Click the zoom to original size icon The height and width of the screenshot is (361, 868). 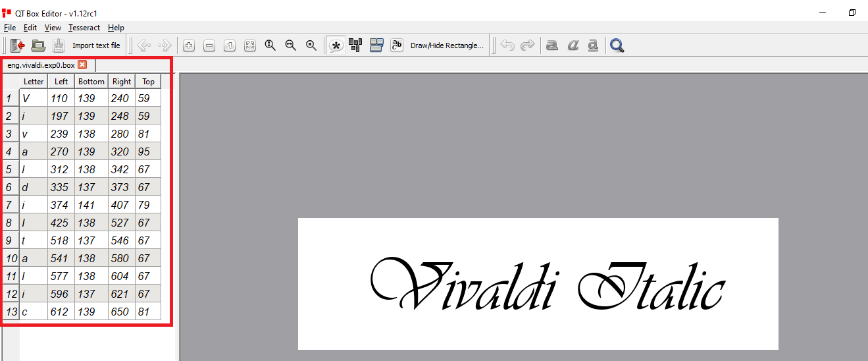230,45
